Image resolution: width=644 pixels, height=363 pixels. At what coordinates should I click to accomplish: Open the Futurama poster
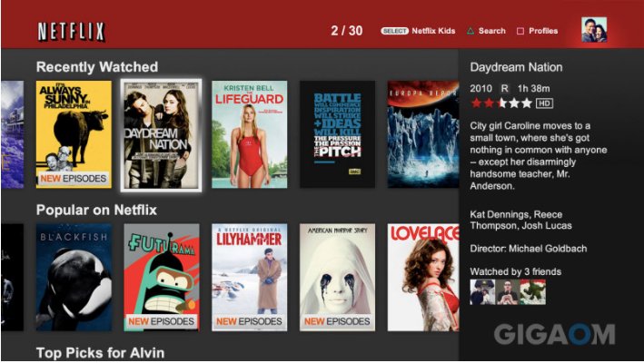click(x=162, y=278)
